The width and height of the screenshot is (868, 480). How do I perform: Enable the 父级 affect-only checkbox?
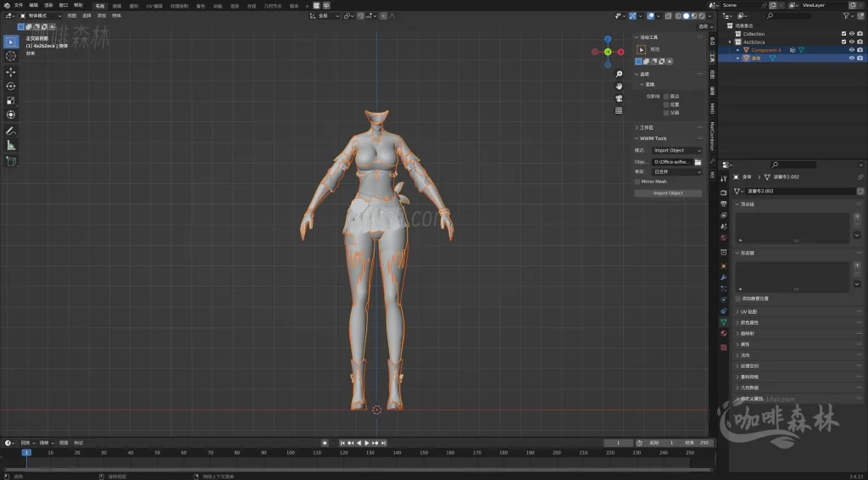pyautogui.click(x=666, y=113)
